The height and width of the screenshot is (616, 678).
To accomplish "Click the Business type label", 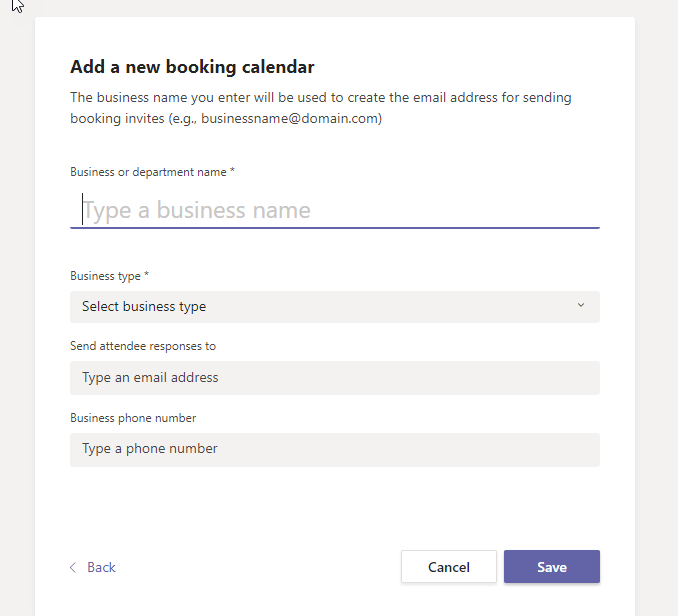I will point(105,276).
